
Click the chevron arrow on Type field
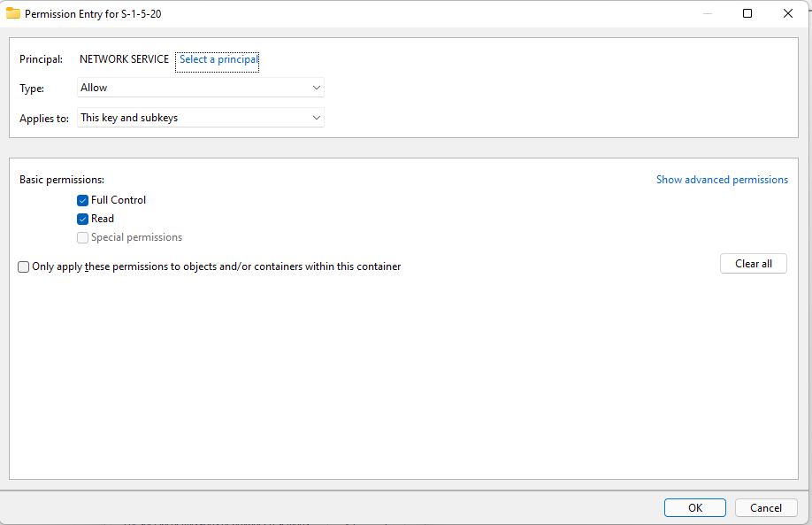pos(317,88)
